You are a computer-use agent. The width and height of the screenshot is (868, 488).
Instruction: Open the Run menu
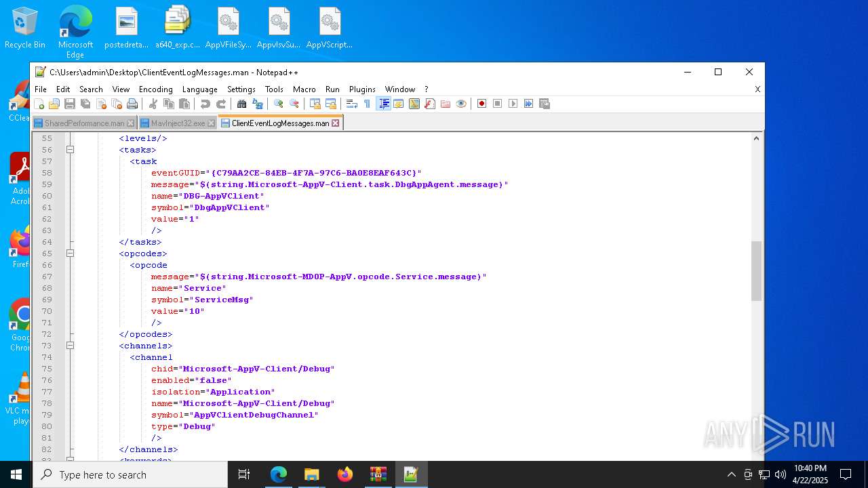[332, 89]
